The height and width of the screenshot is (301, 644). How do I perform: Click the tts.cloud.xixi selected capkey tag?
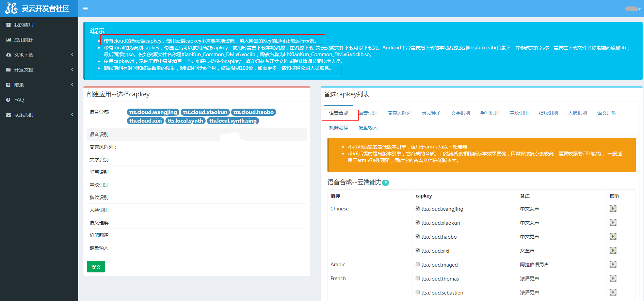coord(146,121)
